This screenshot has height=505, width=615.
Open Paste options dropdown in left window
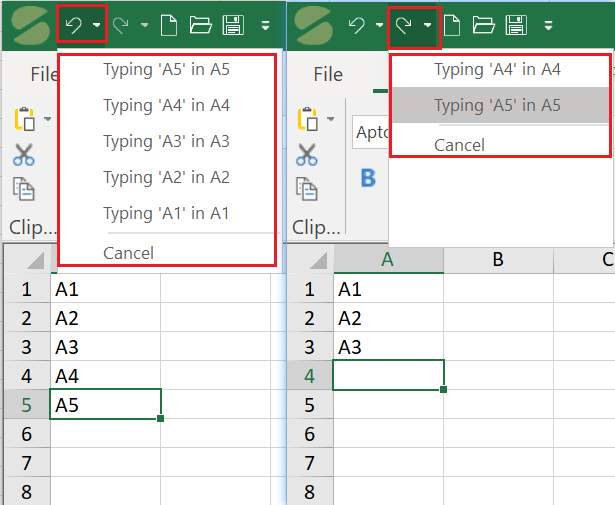tap(47, 118)
